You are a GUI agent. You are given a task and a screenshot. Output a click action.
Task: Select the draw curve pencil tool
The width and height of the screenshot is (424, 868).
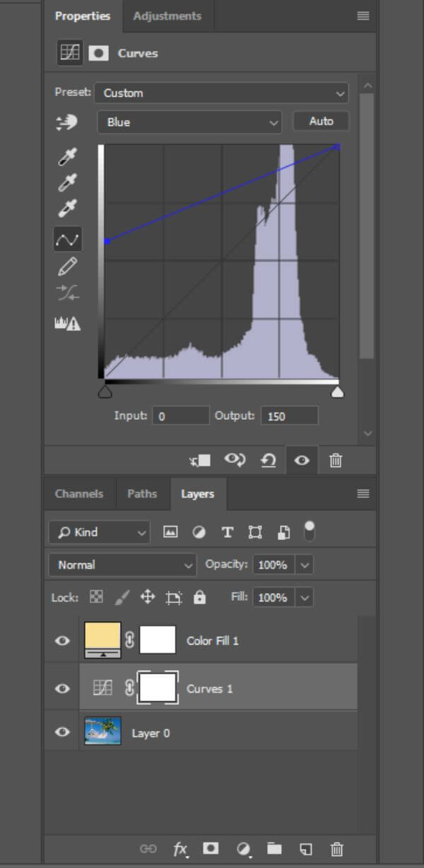pos(67,267)
